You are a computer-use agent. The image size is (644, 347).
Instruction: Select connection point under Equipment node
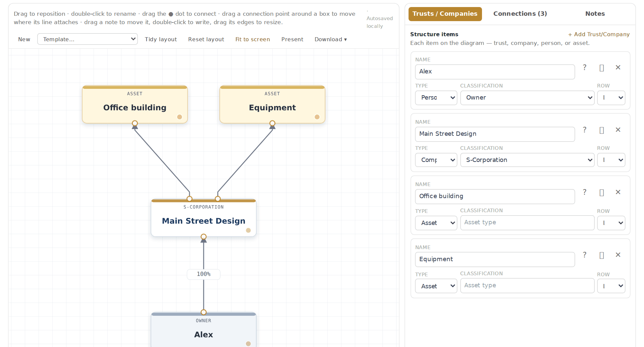coord(272,123)
